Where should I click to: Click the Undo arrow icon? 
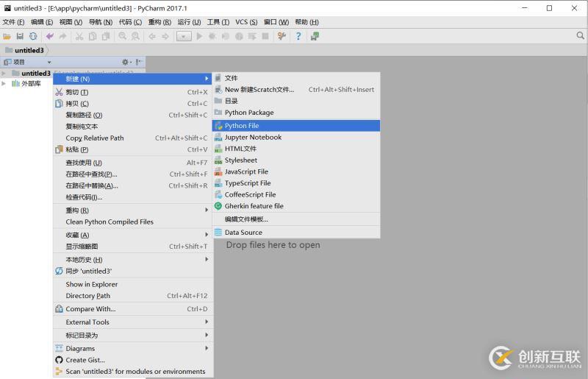coord(49,37)
